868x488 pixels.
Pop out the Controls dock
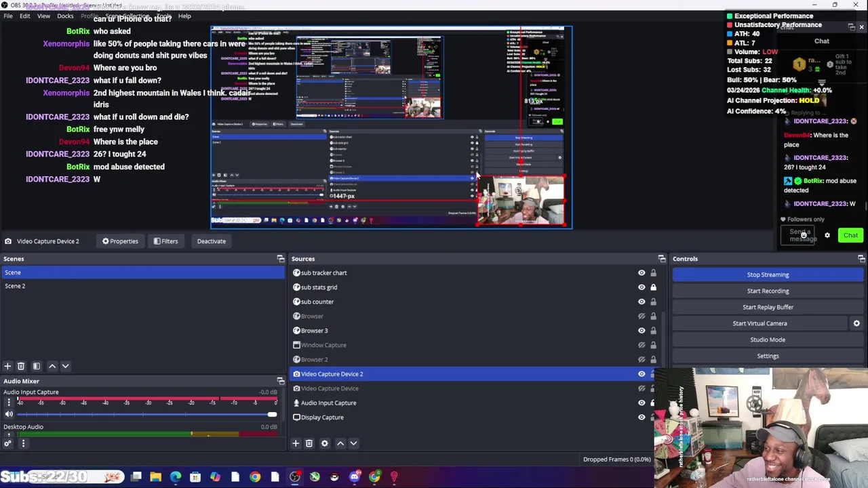(x=861, y=259)
